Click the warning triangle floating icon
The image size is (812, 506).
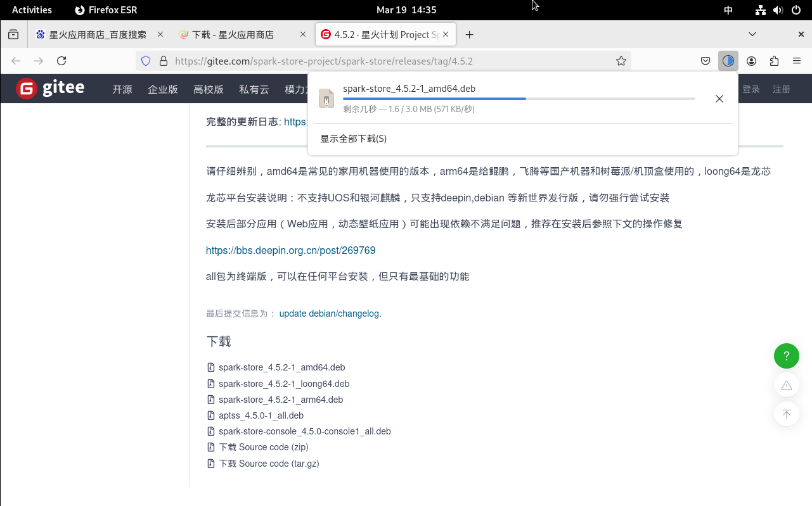pos(787,385)
